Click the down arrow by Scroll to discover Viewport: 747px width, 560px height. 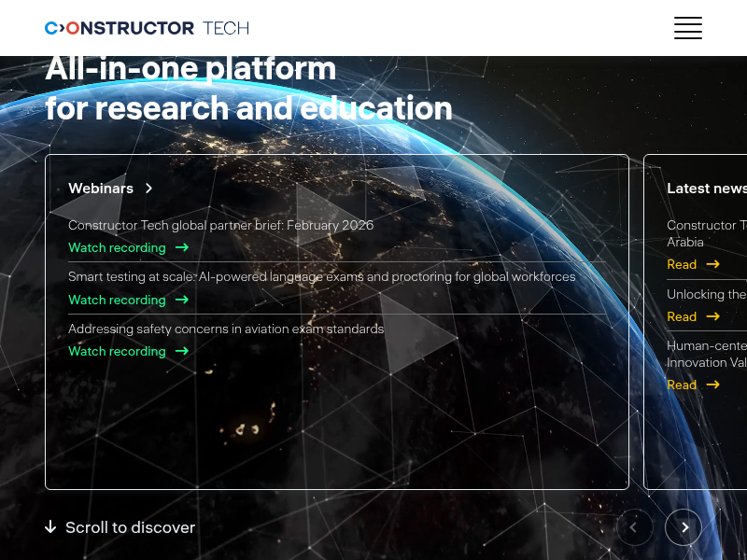[50, 527]
